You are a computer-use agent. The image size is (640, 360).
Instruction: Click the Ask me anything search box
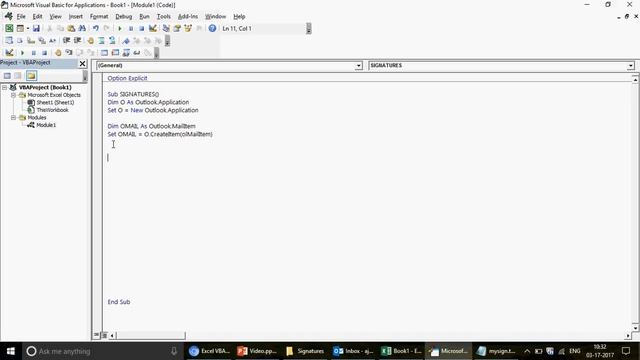(101, 351)
